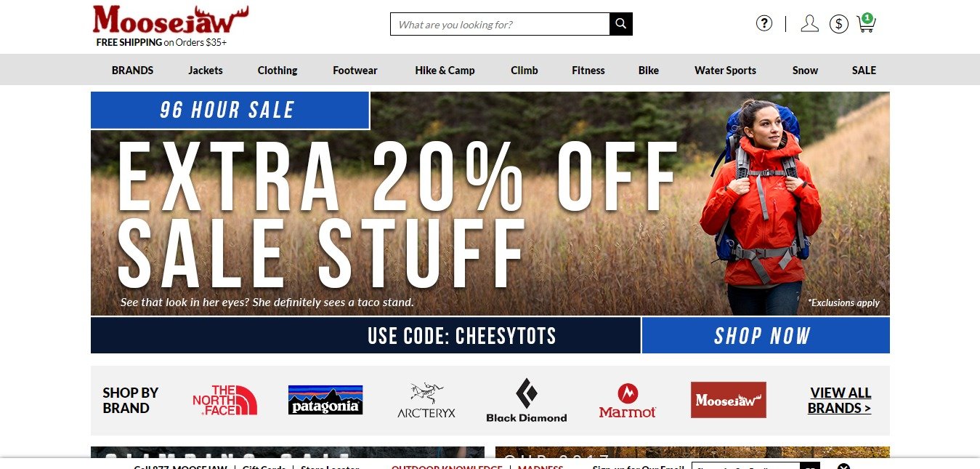Screen dimensions: 980x469
Task: Expand the BRANDS navigation menu
Action: [132, 71]
